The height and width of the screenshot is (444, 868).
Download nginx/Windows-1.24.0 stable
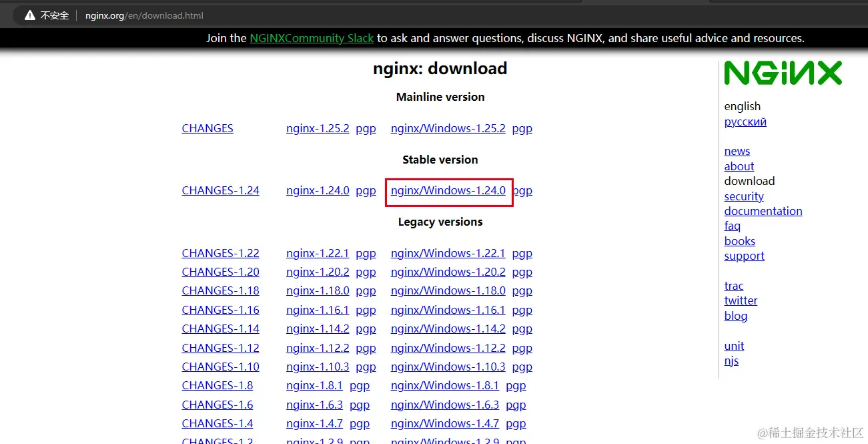(x=448, y=190)
